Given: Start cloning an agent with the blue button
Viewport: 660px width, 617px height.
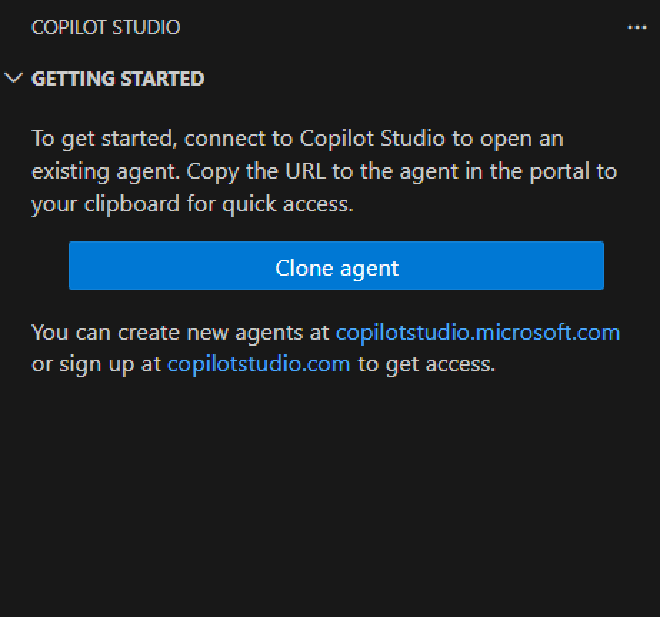Looking at the screenshot, I should click(x=336, y=266).
